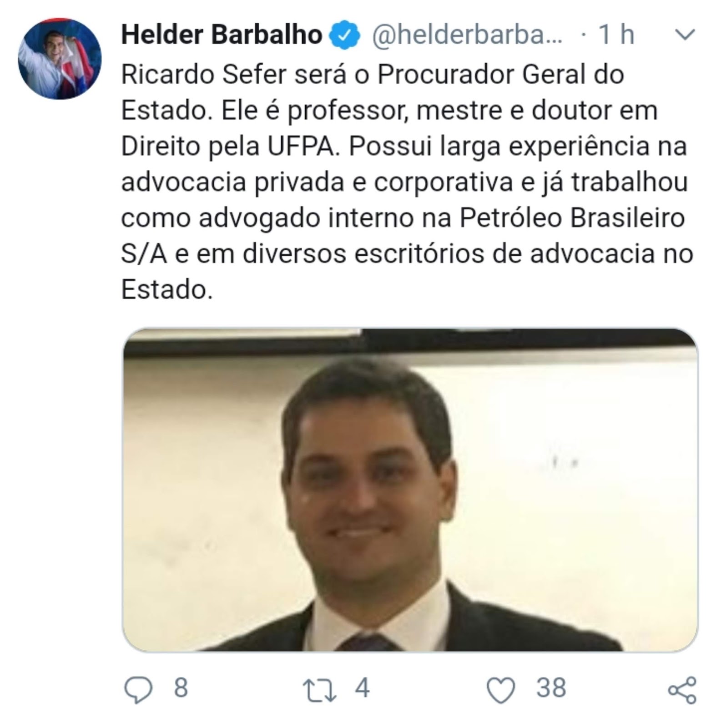This screenshot has height=728, width=716.
Task: Open Helder Barbalho's round profile avatar
Action: point(60,58)
